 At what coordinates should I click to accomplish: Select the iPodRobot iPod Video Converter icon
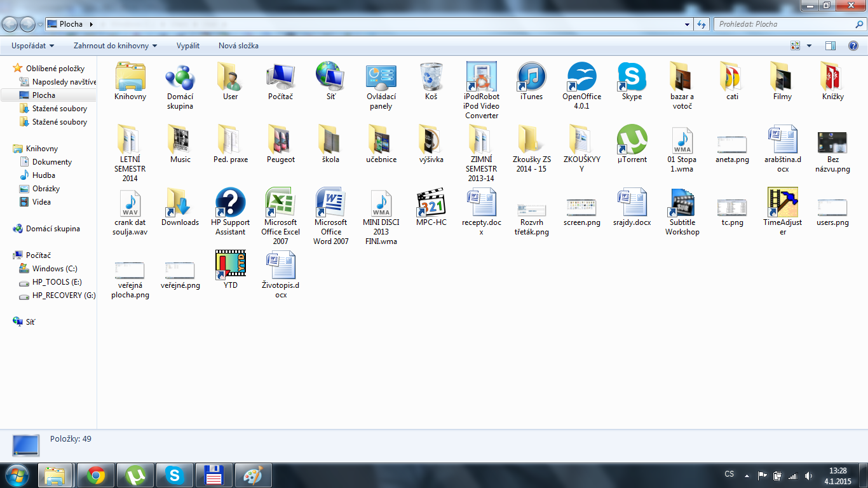(482, 77)
